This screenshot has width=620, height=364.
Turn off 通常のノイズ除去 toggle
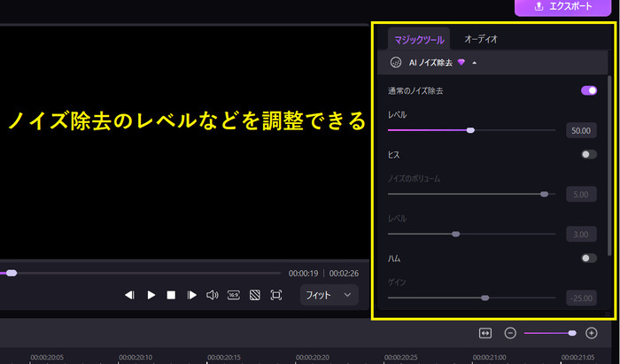(x=589, y=90)
